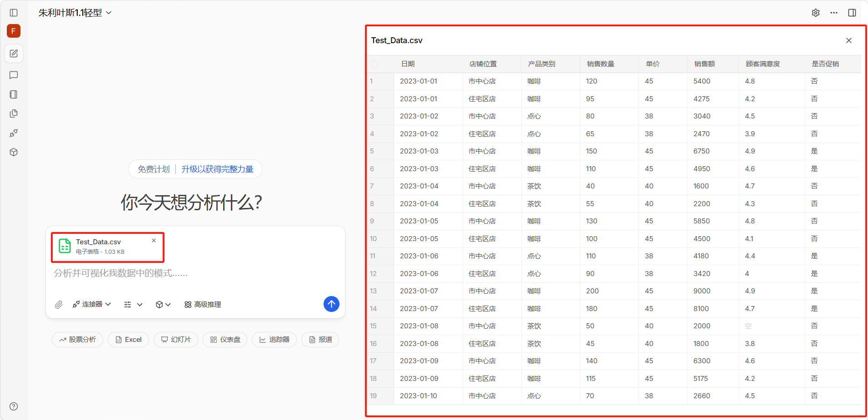The width and height of the screenshot is (868, 420).
Task: Open the chat history bubble icon
Action: (x=14, y=75)
